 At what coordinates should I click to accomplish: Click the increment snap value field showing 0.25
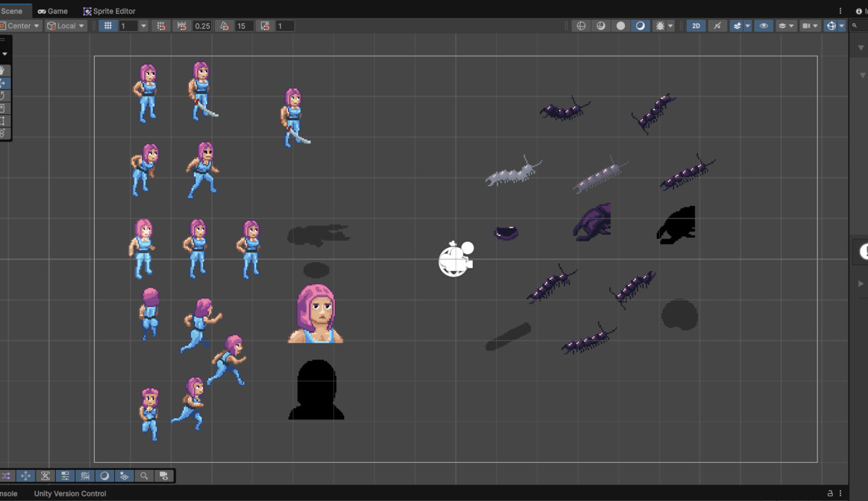[203, 26]
